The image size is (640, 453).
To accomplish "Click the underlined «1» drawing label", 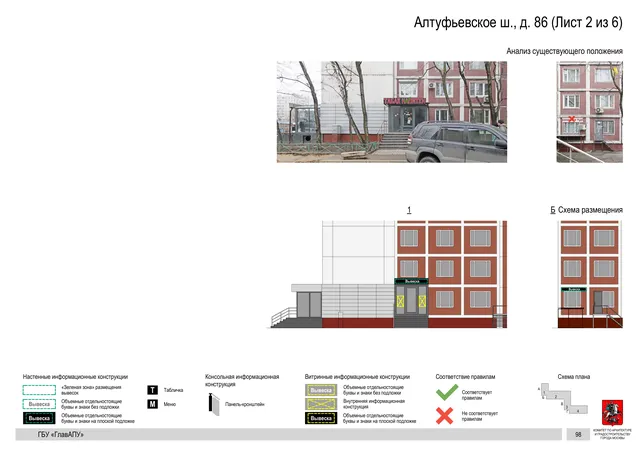I will 409,210.
